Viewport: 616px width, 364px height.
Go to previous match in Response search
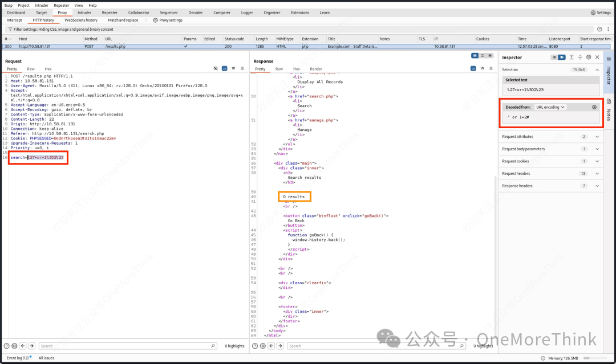pos(271,346)
